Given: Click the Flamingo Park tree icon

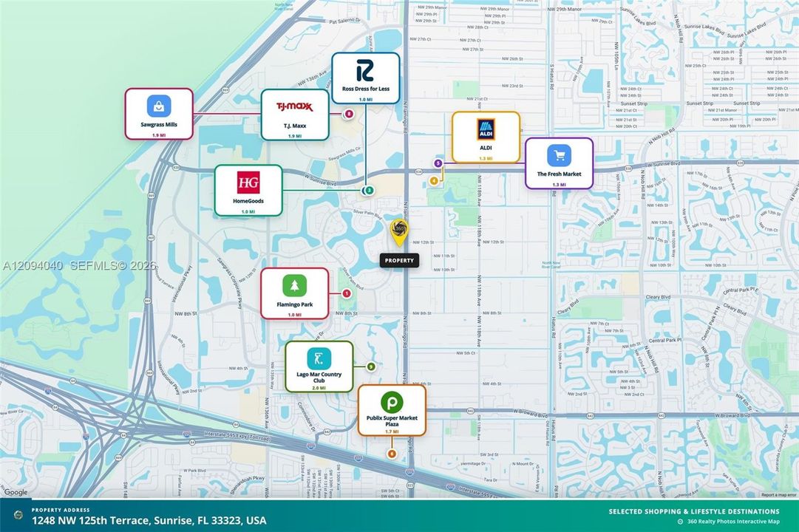Looking at the screenshot, I should pos(294,286).
